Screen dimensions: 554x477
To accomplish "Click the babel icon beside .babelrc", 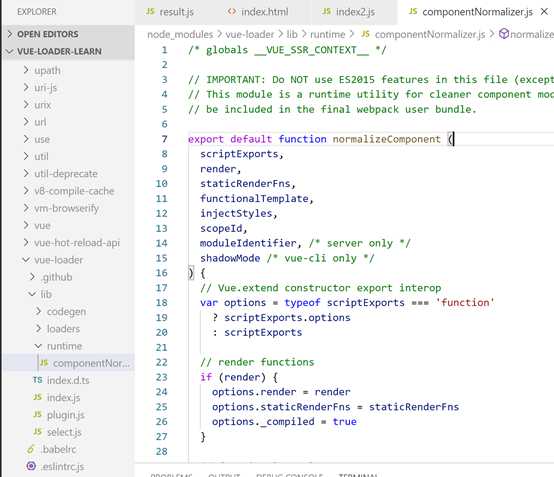I will 31,449.
